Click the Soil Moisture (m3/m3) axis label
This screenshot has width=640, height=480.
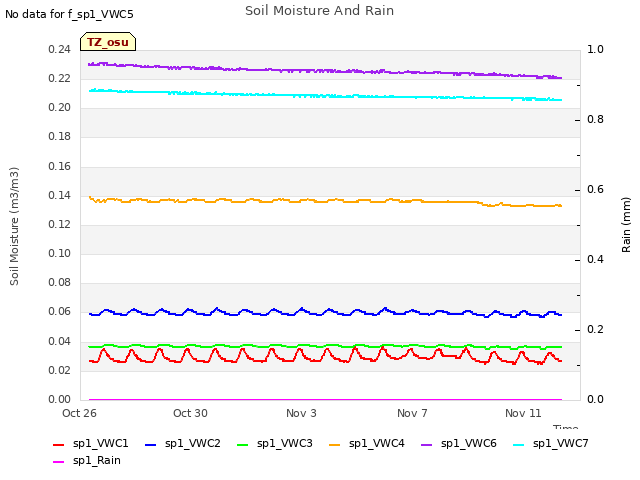pos(14,226)
